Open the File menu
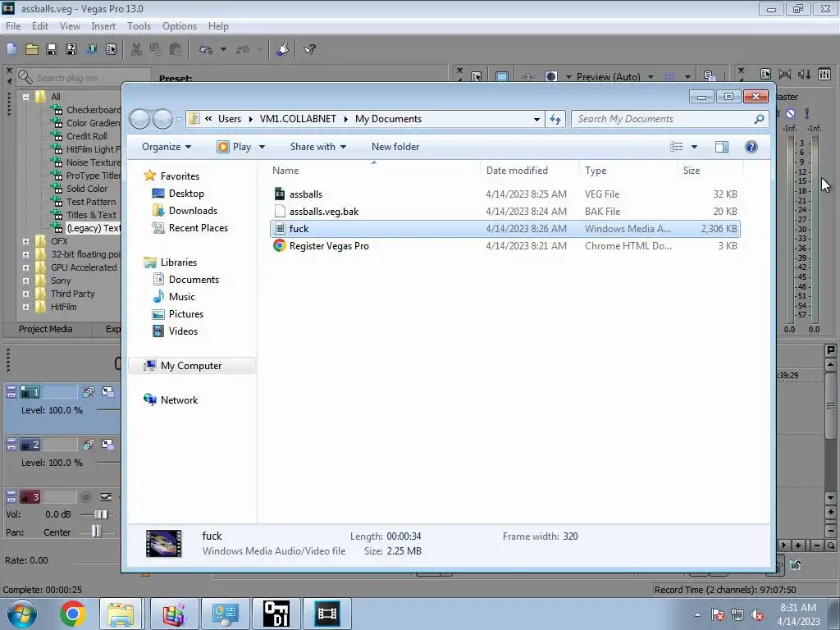Image resolution: width=840 pixels, height=630 pixels. click(13, 25)
